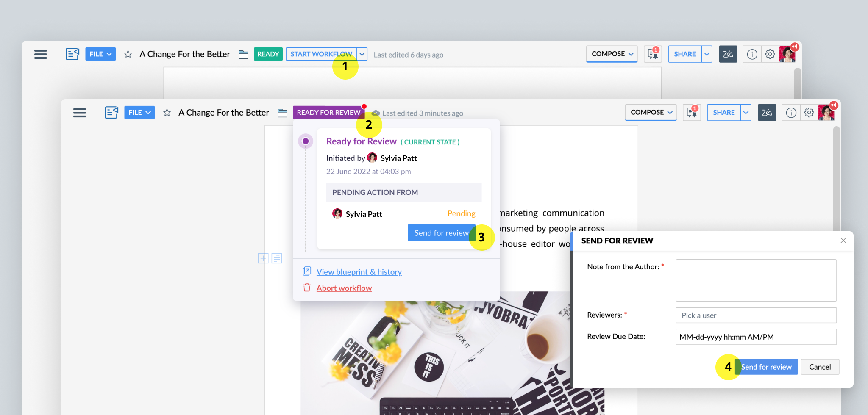Screen dimensions: 868x415
Task: Click the Pending status label
Action: click(x=461, y=213)
